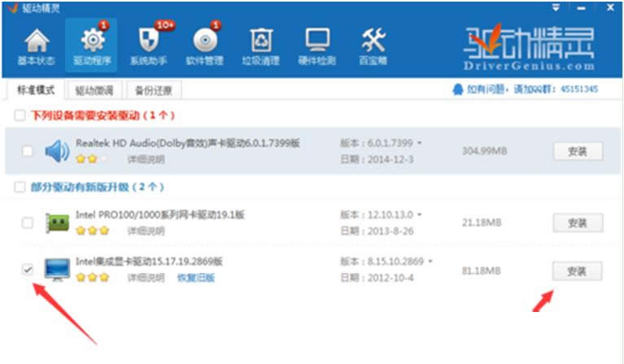The height and width of the screenshot is (364, 624).
Task: Switch to the 备份还原 tab
Action: coord(154,91)
